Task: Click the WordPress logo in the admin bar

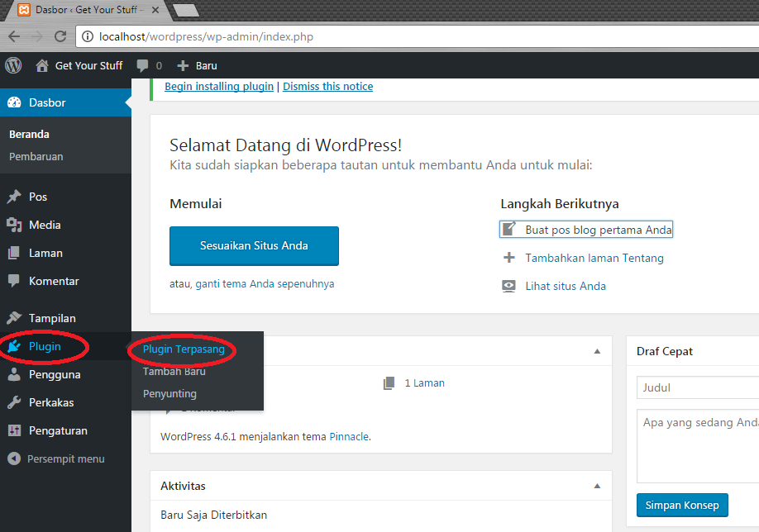Action: [x=12, y=65]
